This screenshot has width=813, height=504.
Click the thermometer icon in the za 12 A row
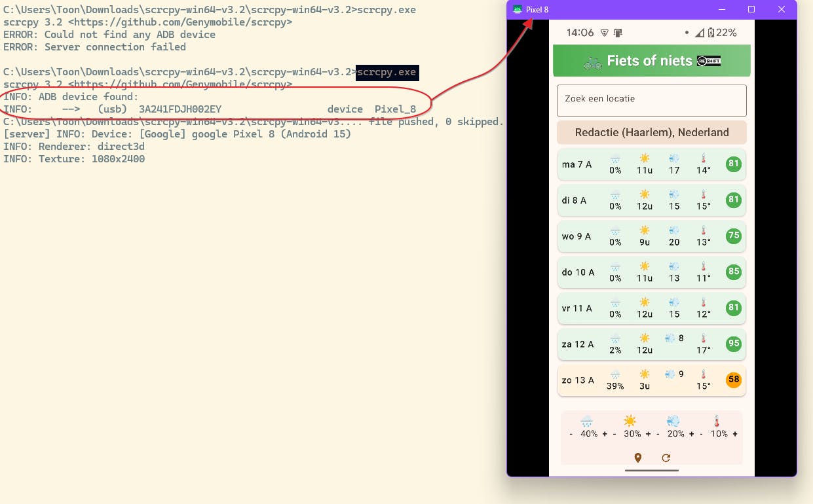704,338
